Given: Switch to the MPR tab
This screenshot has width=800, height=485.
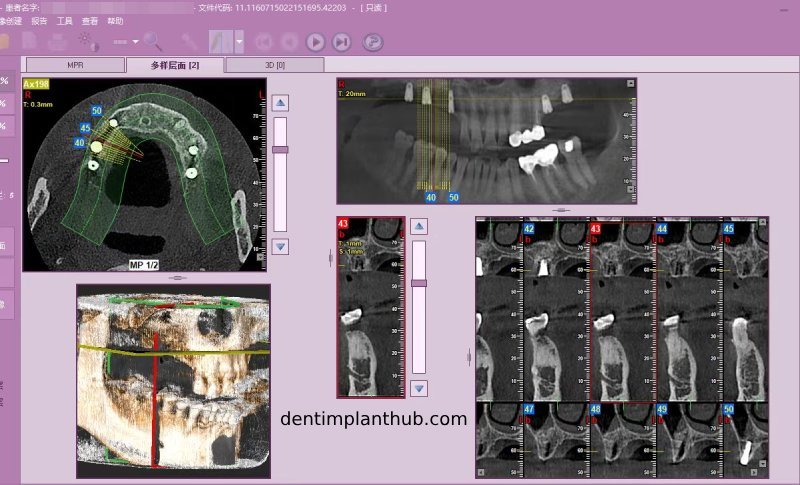Looking at the screenshot, I should click(x=75, y=65).
